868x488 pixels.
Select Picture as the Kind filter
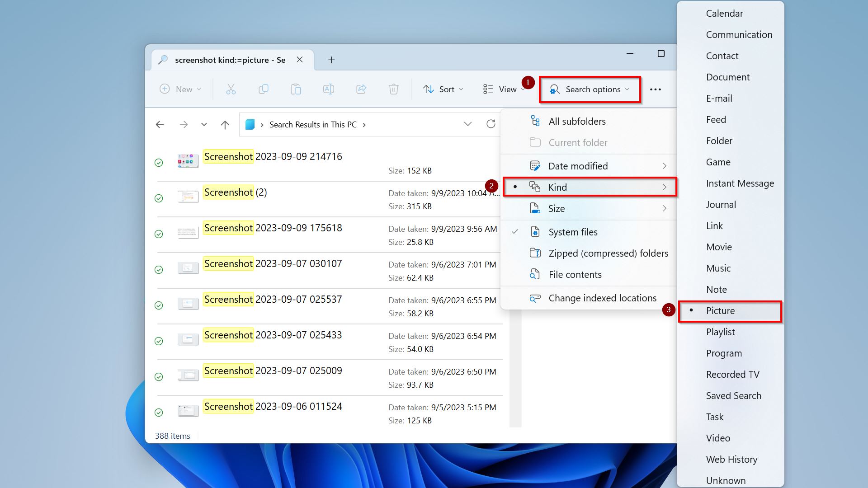pos(720,310)
